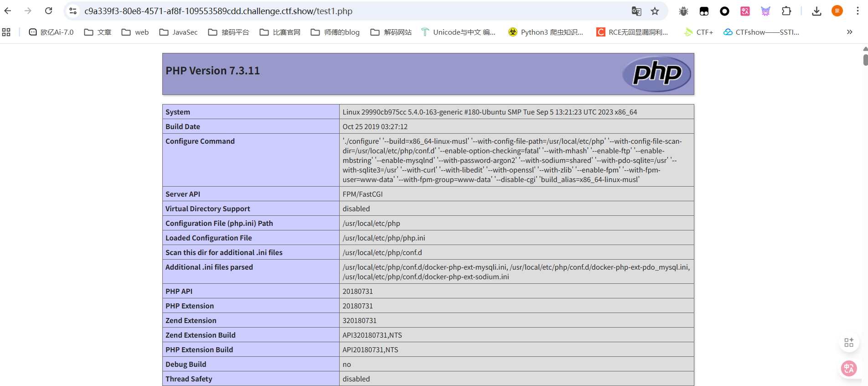
Task: Click the translate page icon
Action: coord(636,11)
